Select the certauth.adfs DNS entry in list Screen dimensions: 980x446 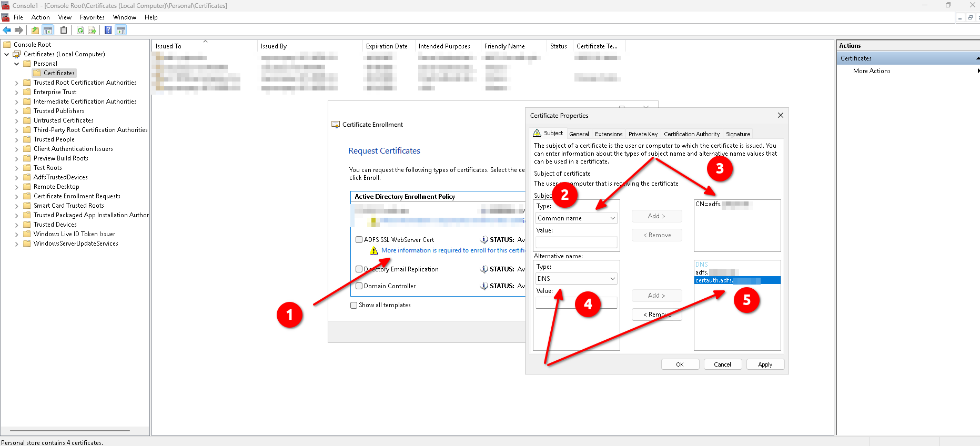click(736, 281)
